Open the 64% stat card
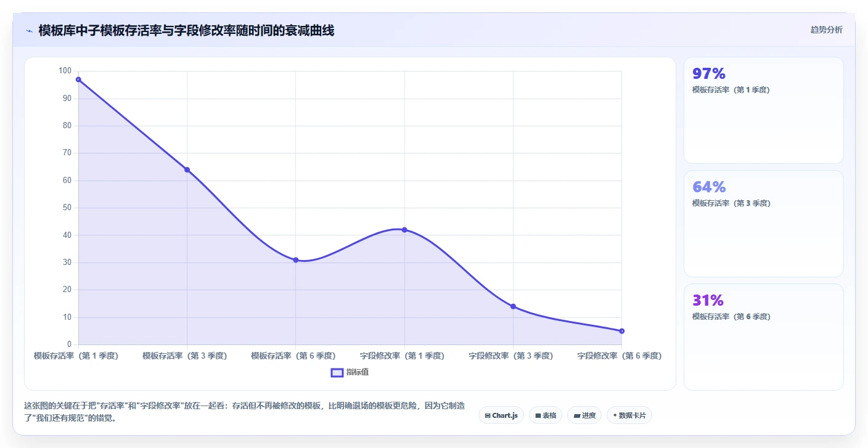 (764, 224)
